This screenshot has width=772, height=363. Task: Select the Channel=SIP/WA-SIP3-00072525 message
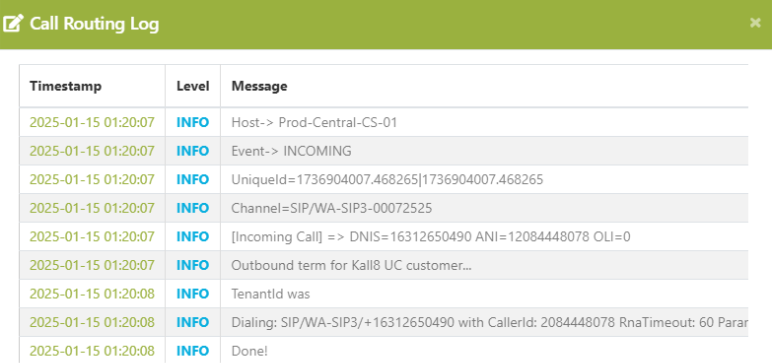tap(332, 208)
